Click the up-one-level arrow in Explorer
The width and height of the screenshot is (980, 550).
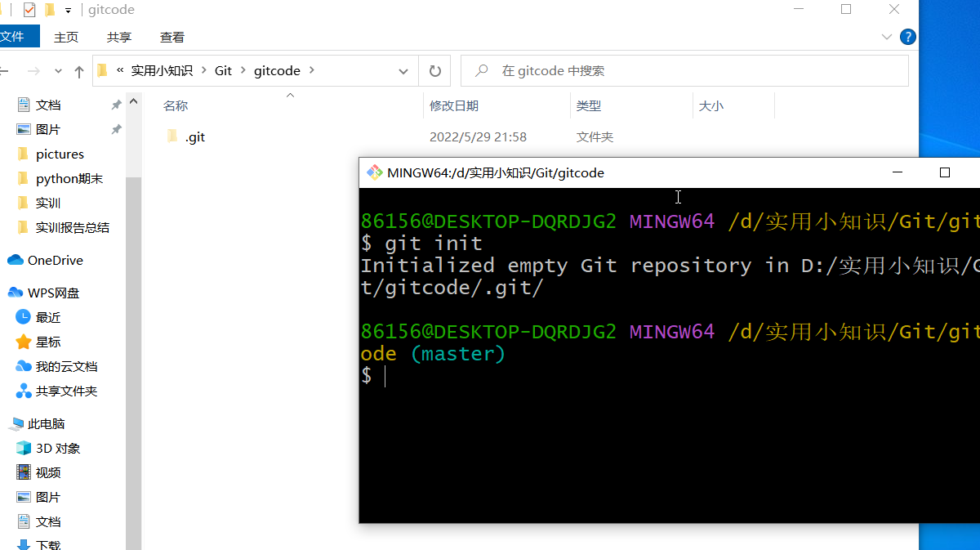[79, 71]
